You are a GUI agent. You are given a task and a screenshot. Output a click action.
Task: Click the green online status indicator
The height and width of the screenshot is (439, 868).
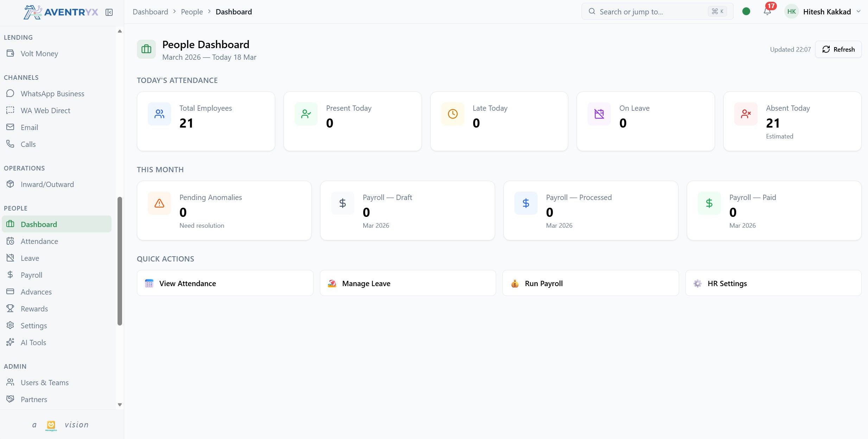pyautogui.click(x=746, y=12)
